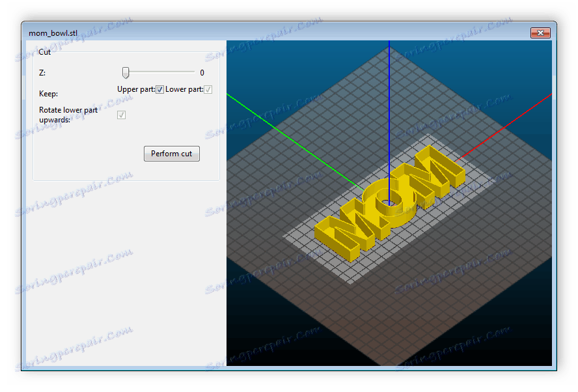Click the Z cut height slider handle
The width and height of the screenshot is (578, 392).
click(x=126, y=73)
